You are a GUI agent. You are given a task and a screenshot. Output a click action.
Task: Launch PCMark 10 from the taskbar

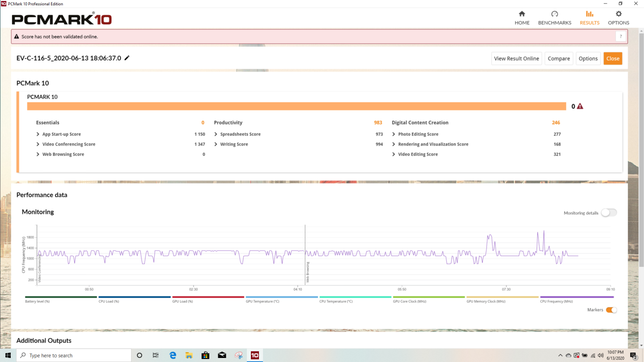(254, 355)
